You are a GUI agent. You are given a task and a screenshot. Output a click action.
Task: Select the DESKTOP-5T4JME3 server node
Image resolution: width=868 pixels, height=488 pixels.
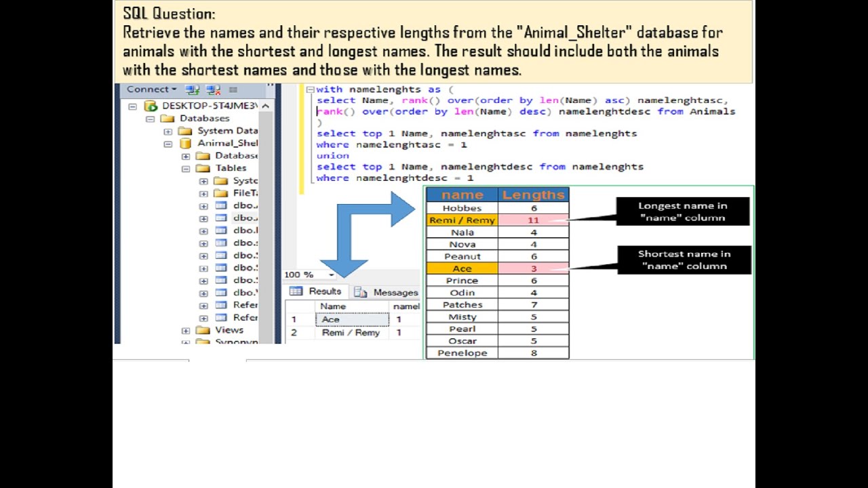click(209, 106)
